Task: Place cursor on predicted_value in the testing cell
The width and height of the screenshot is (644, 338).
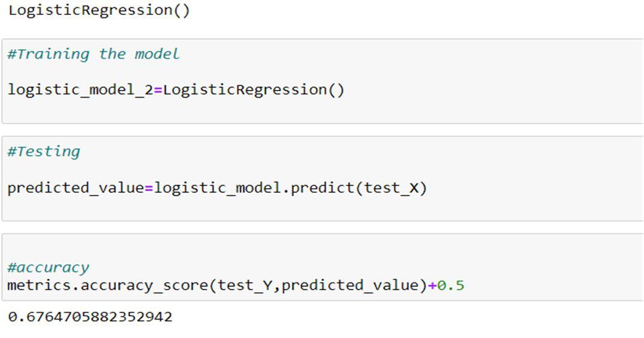Action: [x=76, y=188]
